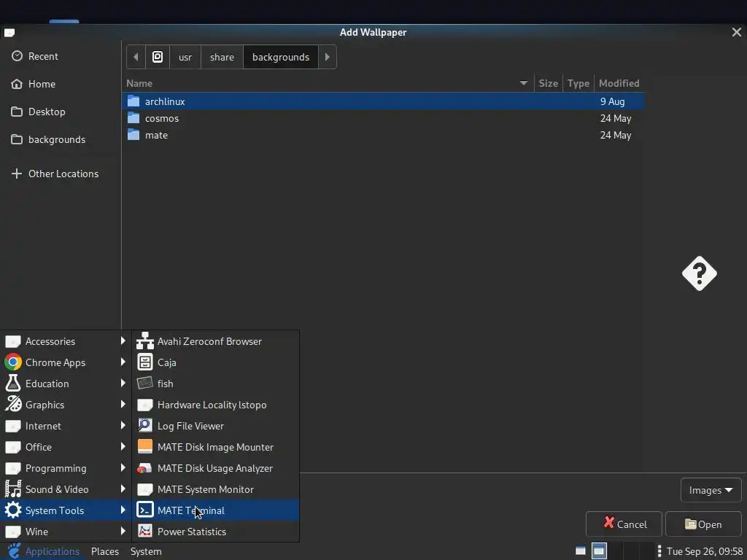Click 9 Aug modified date for archlinux
Image resolution: width=747 pixels, height=560 pixels.
point(612,101)
